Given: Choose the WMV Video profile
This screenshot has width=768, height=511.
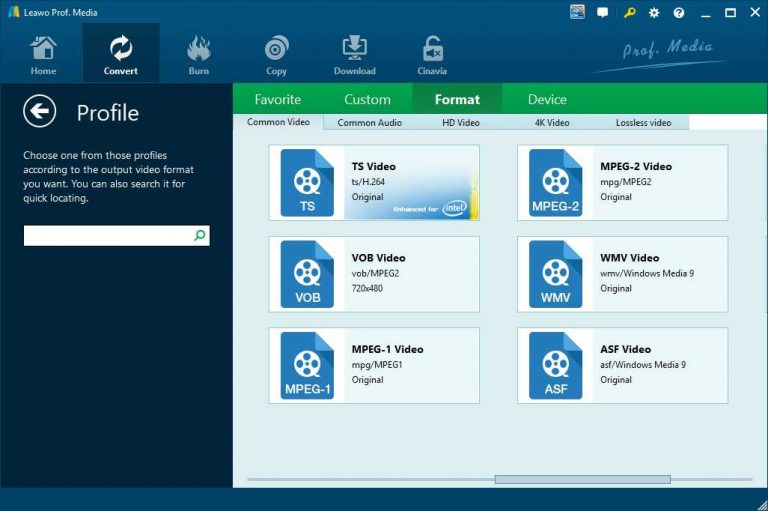Looking at the screenshot, I should pos(622,273).
